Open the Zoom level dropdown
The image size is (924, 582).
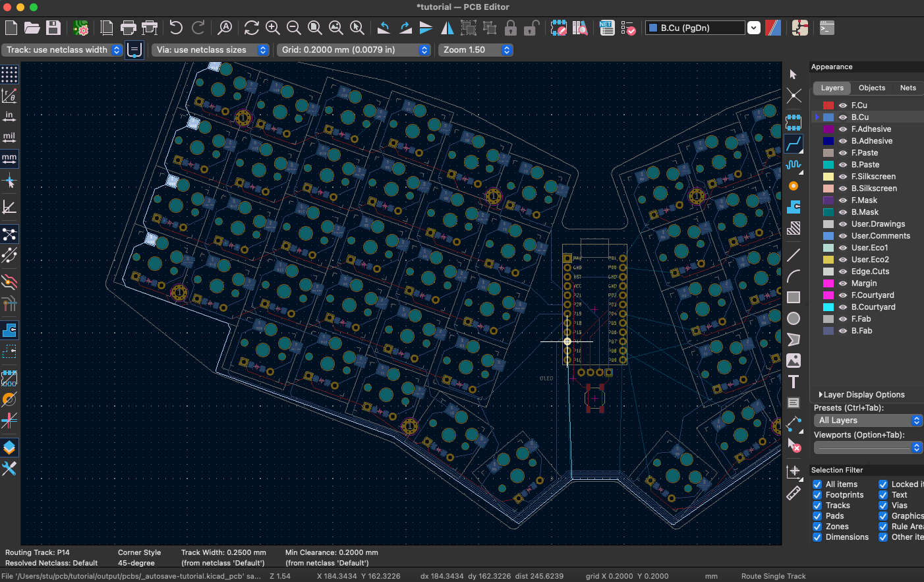(x=506, y=49)
